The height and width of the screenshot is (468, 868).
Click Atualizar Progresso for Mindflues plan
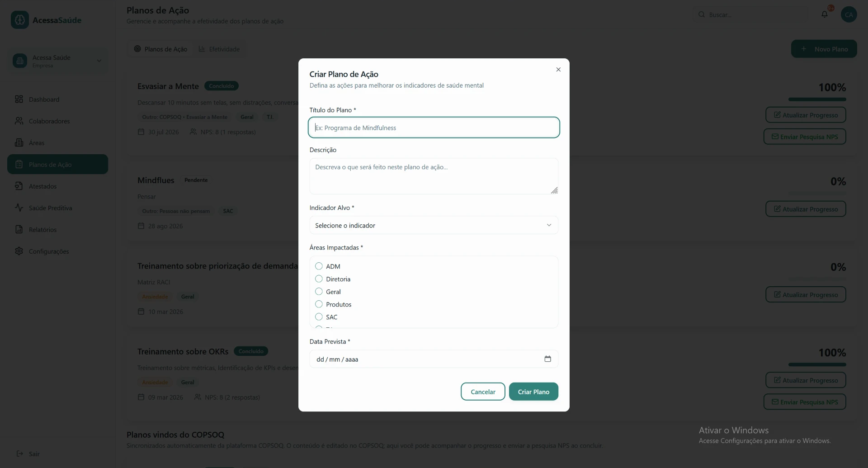(806, 209)
